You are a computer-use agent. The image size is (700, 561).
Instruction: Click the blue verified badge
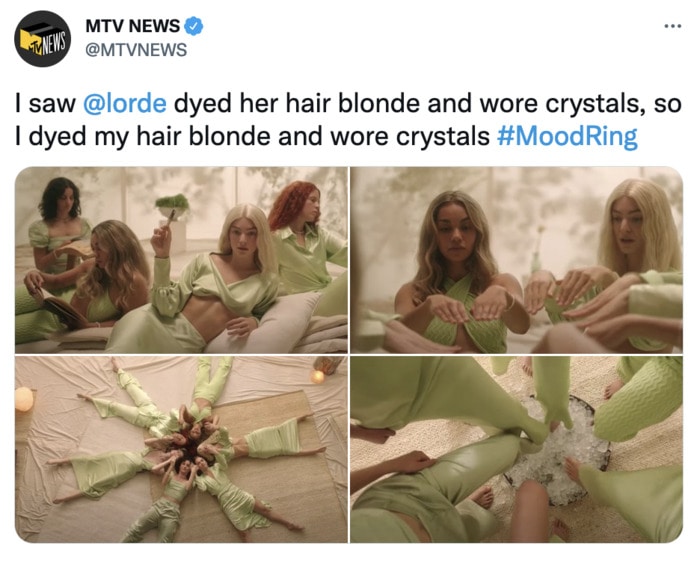194,26
